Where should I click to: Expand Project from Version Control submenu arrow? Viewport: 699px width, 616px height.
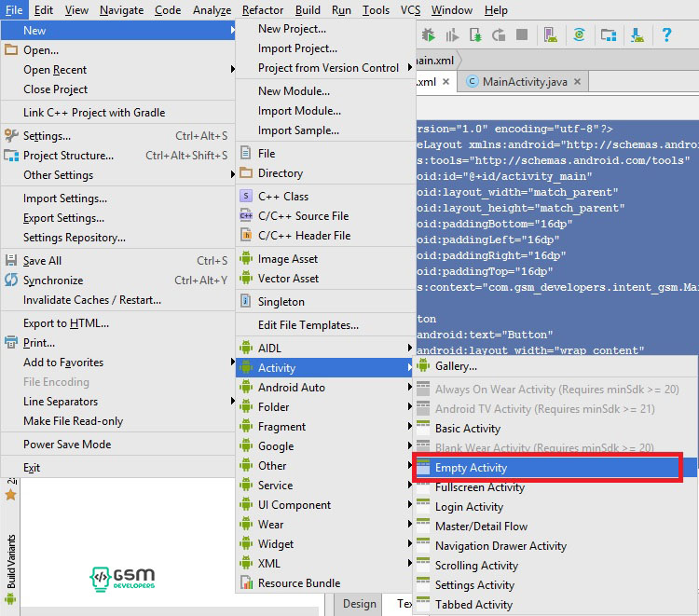410,67
